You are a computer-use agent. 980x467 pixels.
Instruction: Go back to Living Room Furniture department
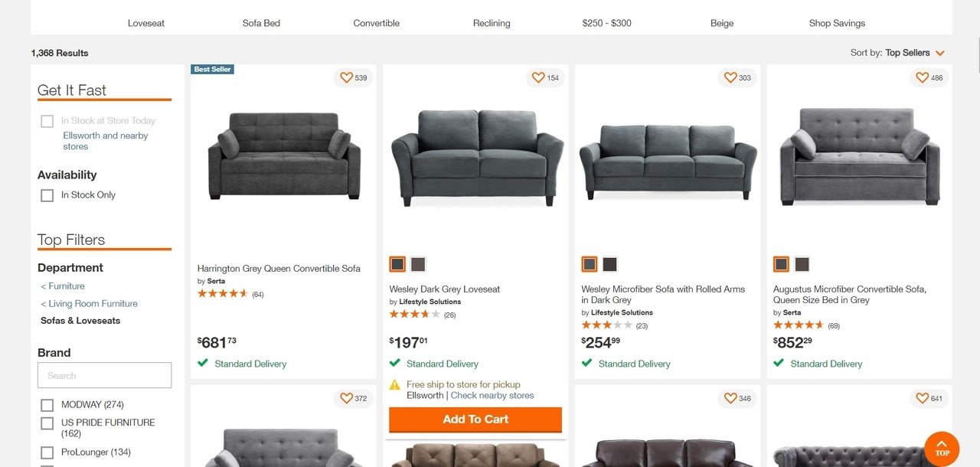pos(89,304)
